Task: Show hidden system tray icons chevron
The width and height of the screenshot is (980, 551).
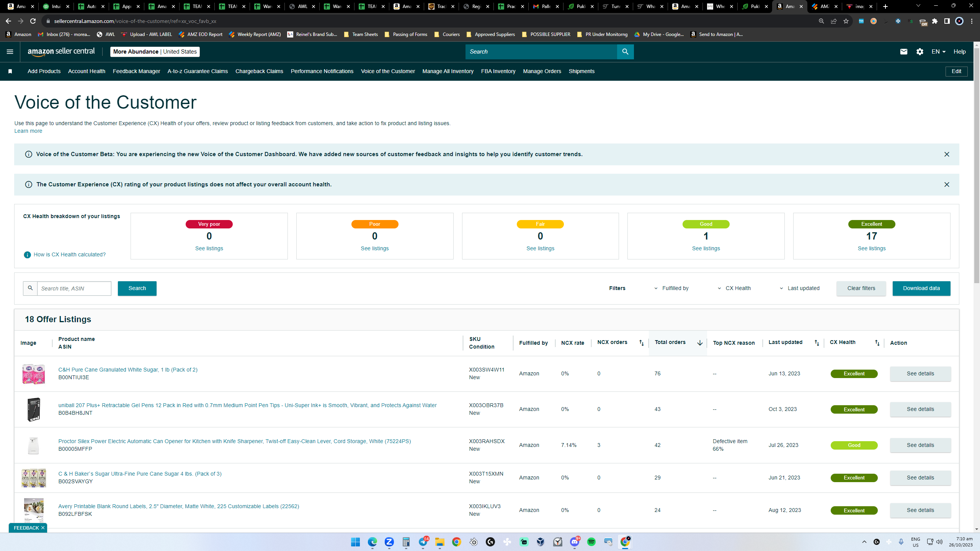Action: [x=864, y=542]
